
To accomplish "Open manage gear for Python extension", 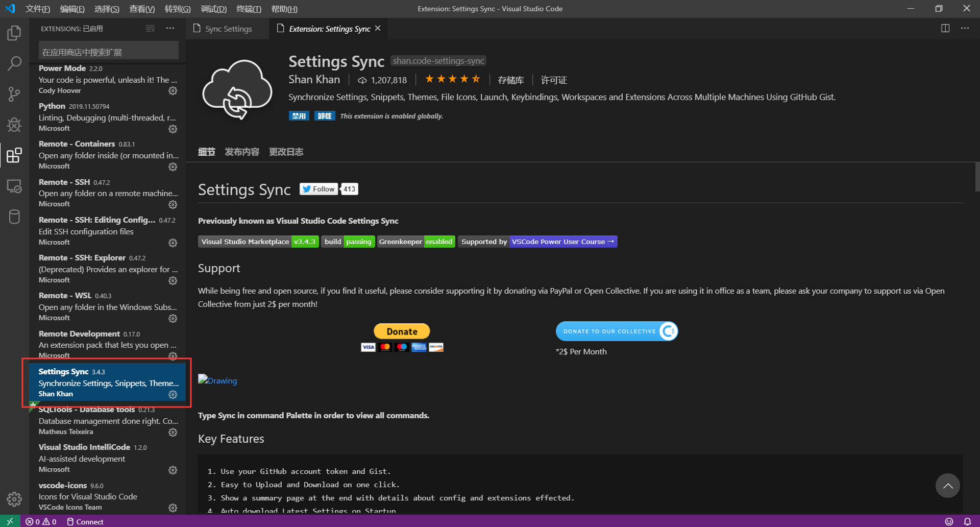I will point(173,129).
